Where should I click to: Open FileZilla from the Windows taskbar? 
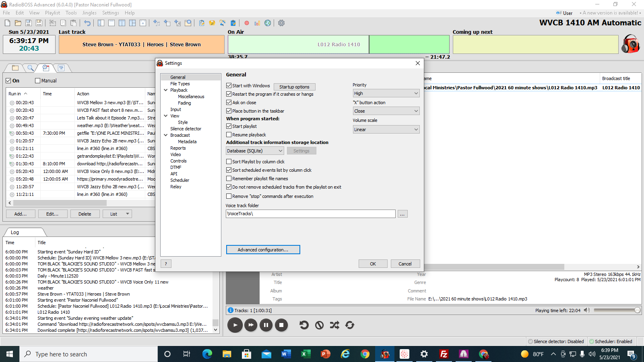point(444,354)
